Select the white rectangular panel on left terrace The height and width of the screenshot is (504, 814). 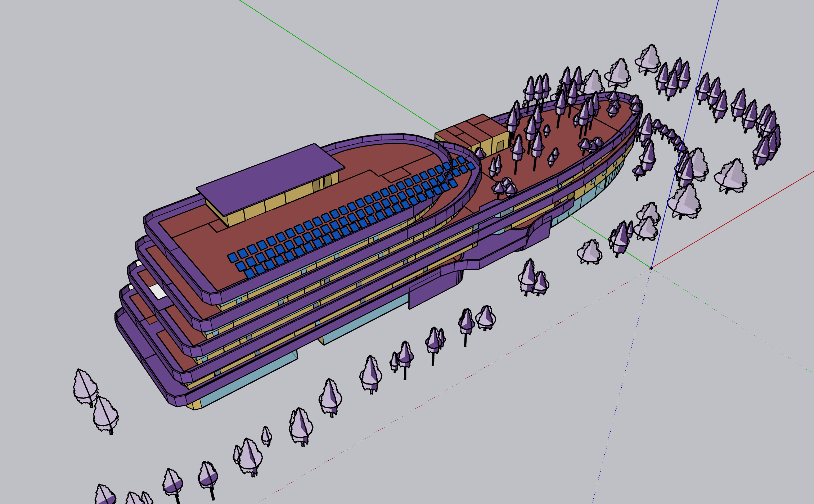157,291
